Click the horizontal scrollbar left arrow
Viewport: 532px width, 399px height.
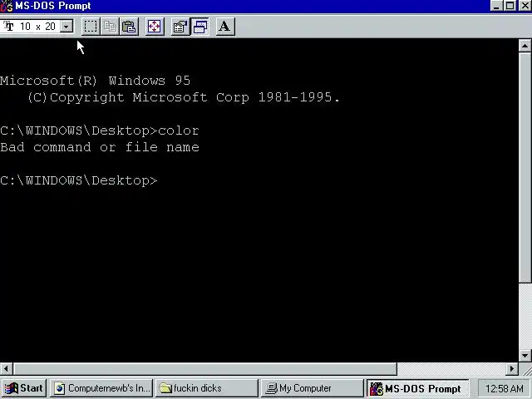coord(6,368)
